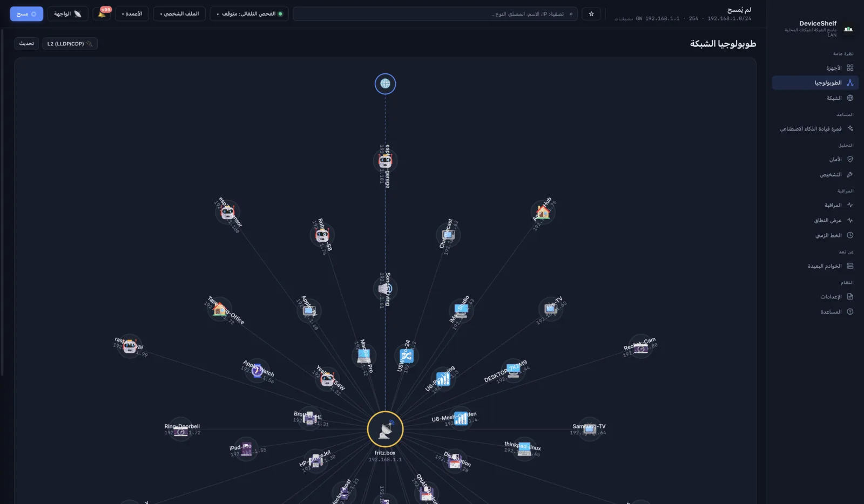Select الطوبولوجيا topology in sidebar
This screenshot has height=504, width=864.
click(x=815, y=83)
